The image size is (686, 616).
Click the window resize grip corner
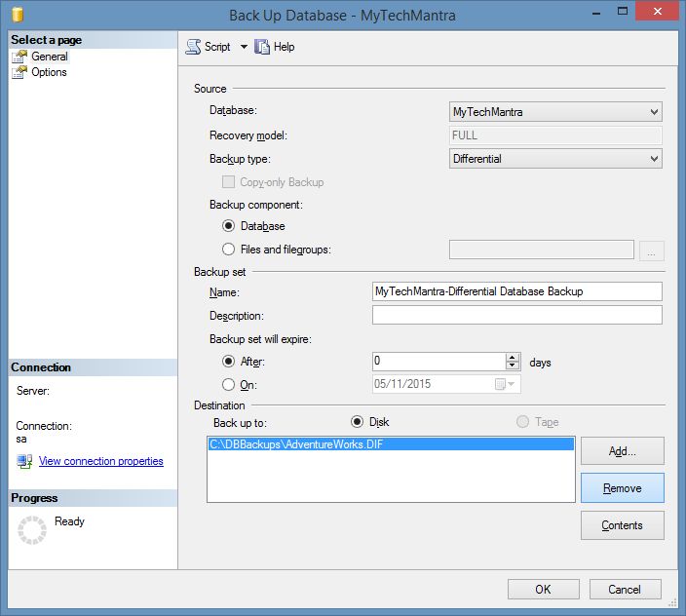pos(673,603)
